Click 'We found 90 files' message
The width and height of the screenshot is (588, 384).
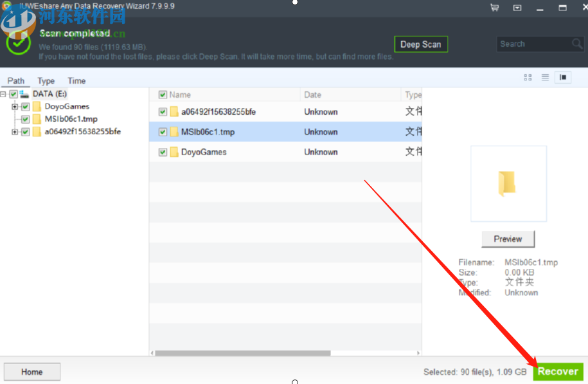[x=93, y=47]
